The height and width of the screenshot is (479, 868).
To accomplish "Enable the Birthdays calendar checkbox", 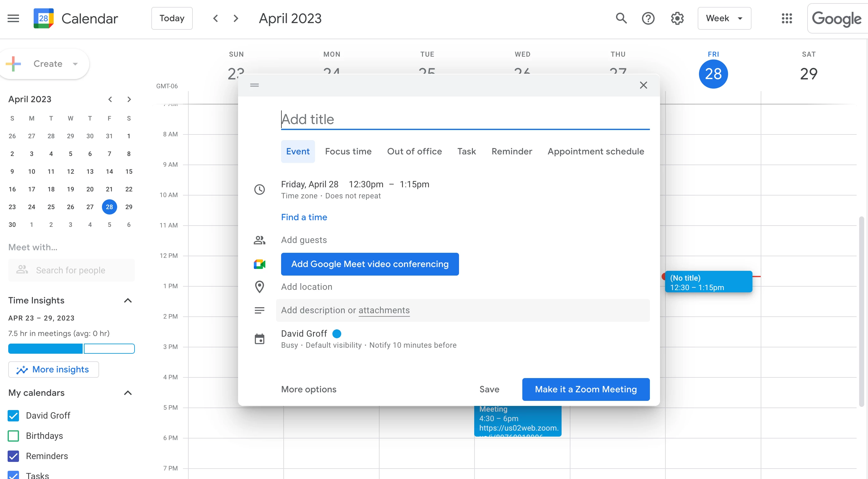I will click(x=14, y=436).
